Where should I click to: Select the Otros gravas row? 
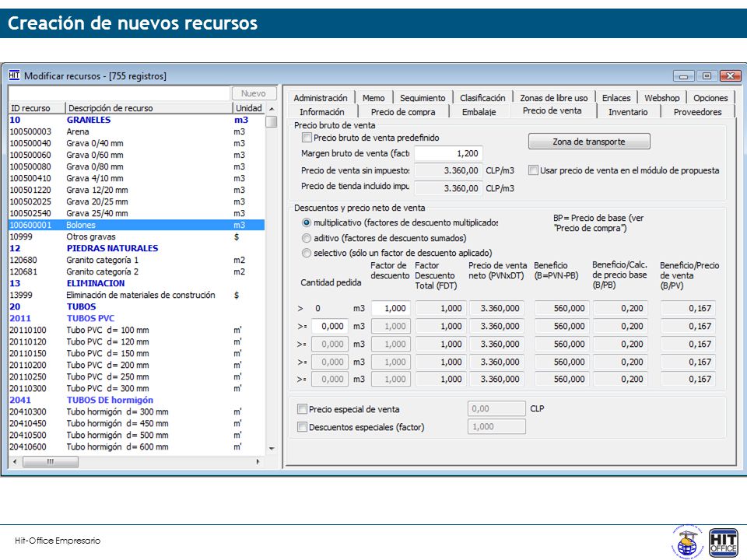click(137, 236)
